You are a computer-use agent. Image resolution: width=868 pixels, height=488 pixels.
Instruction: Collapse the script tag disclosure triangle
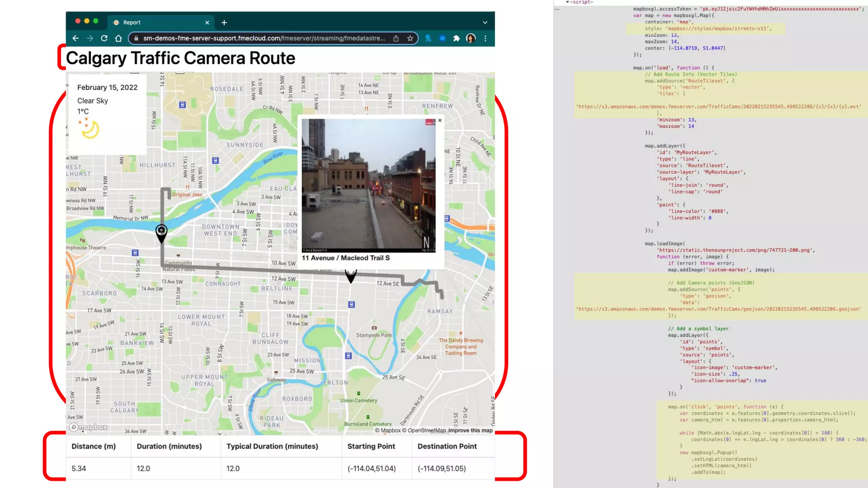(x=568, y=2)
